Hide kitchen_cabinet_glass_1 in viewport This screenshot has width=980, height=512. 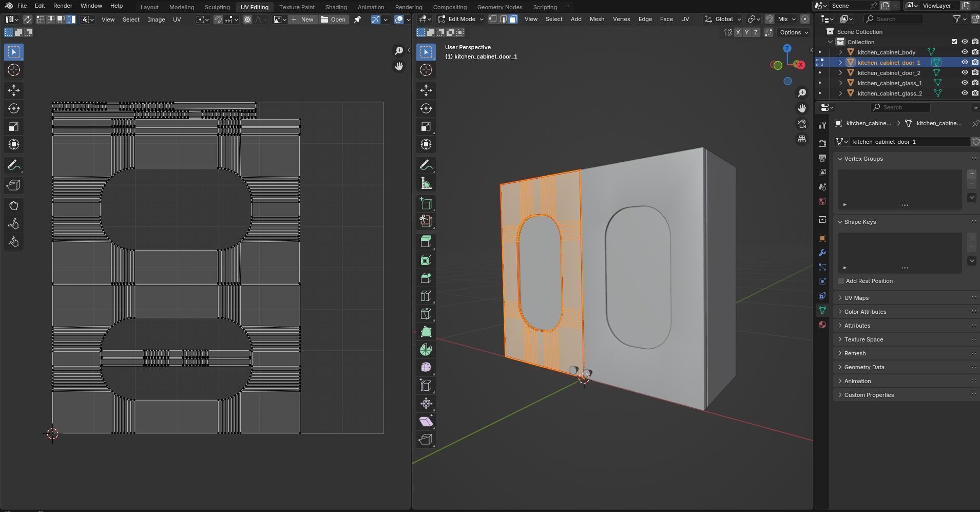tap(965, 83)
